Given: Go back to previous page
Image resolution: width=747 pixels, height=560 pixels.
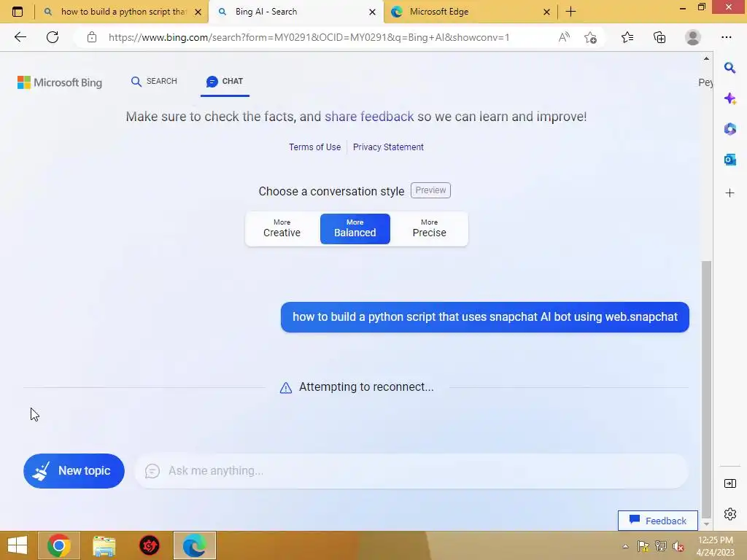Looking at the screenshot, I should tap(20, 37).
